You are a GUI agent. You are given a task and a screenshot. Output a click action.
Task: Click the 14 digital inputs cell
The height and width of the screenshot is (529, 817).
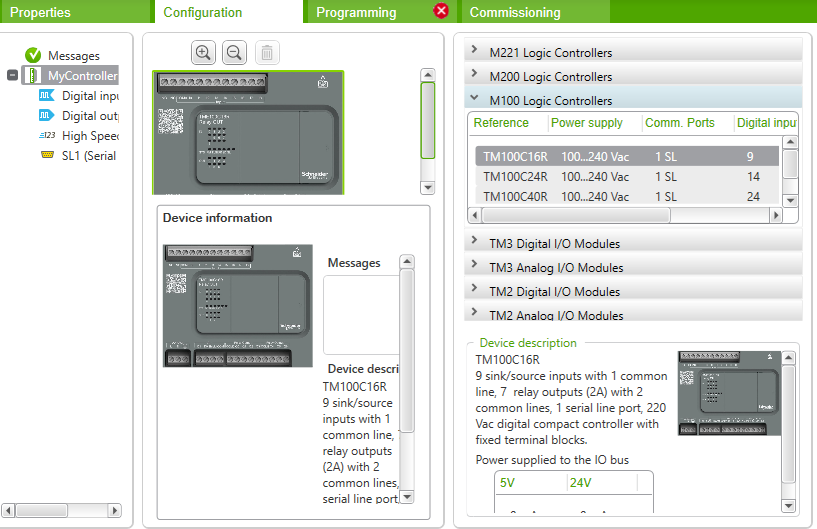753,177
